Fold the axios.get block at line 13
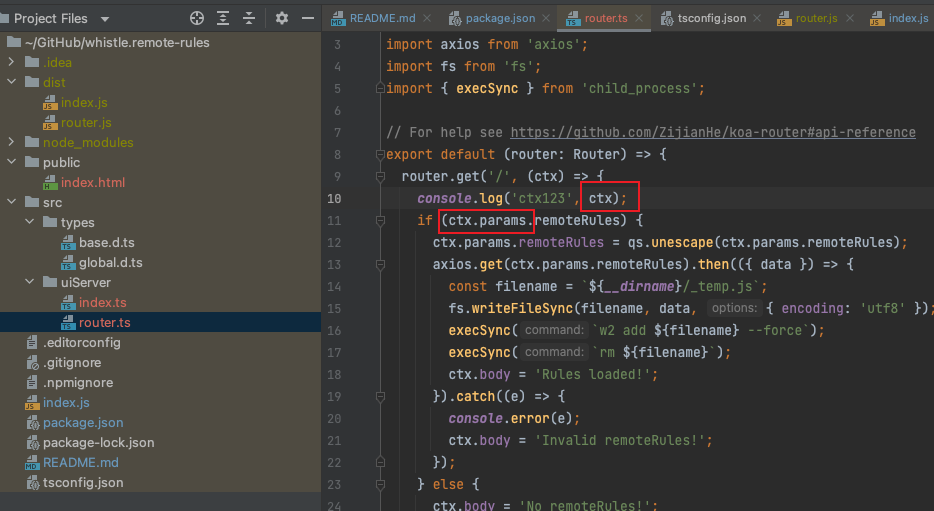 point(380,264)
